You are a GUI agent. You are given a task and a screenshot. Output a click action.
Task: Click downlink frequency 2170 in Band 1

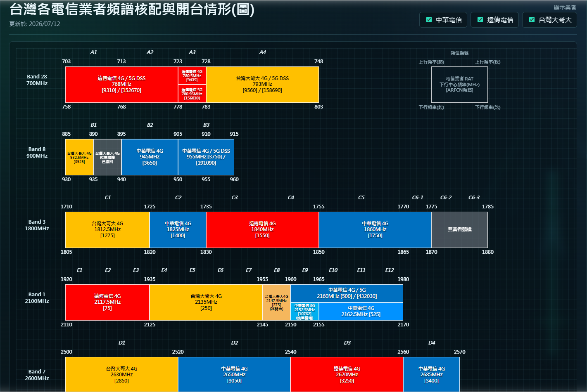click(403, 325)
